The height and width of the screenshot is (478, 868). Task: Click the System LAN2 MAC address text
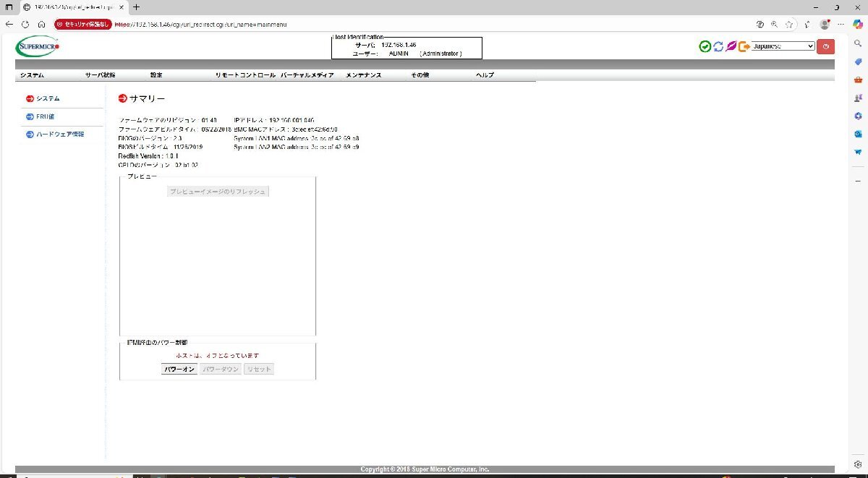297,147
